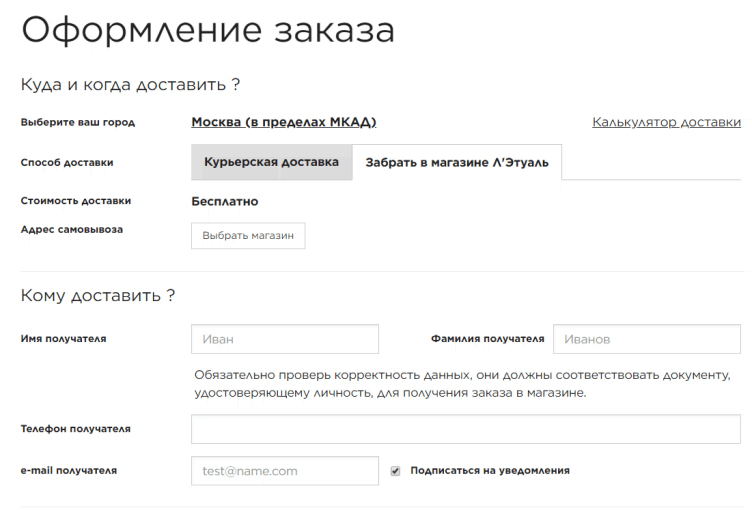Viewport: 752px width, 510px height.
Task: Select the Забрать в магазине Л'Этуаль tab
Action: click(456, 163)
